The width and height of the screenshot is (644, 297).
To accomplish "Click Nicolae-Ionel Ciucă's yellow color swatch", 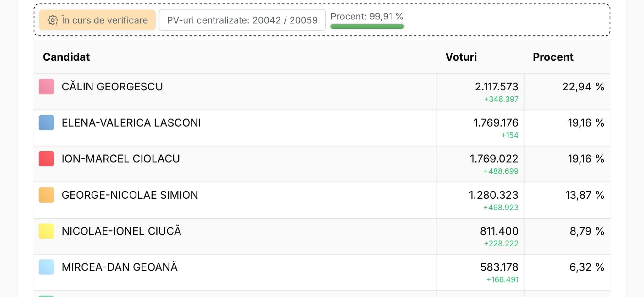I will (46, 231).
